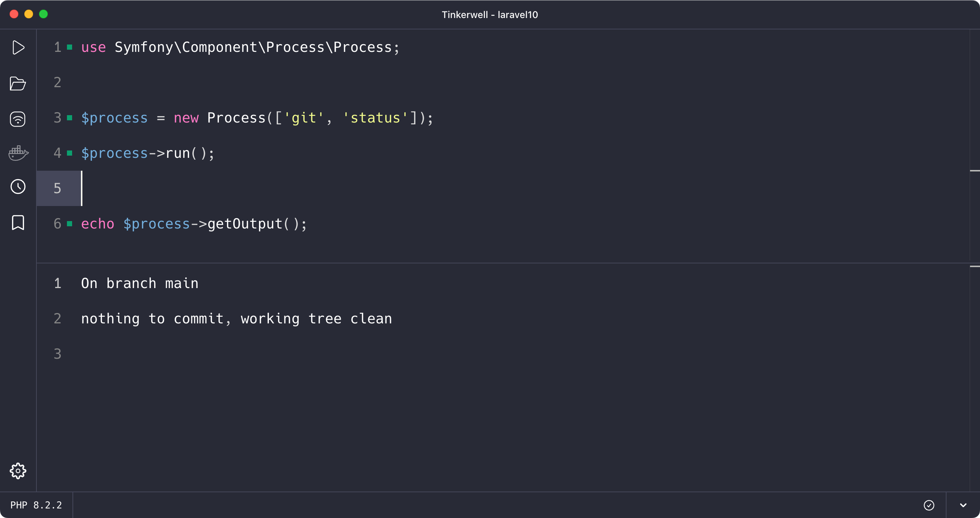980x518 pixels.
Task: Open settings via the gear icon
Action: click(18, 471)
